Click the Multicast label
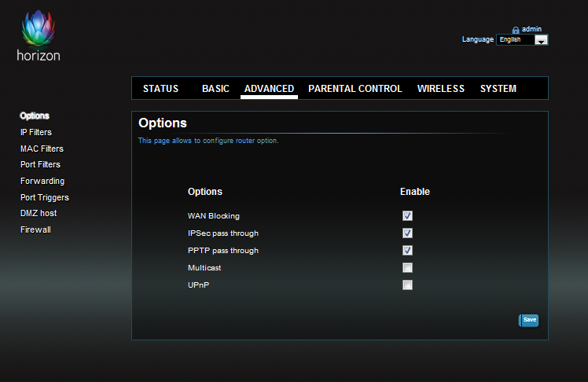Image resolution: width=588 pixels, height=382 pixels. [x=204, y=268]
